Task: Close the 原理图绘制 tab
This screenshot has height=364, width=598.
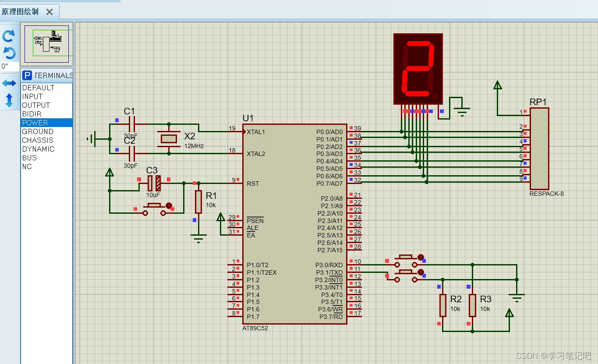Action: point(50,12)
